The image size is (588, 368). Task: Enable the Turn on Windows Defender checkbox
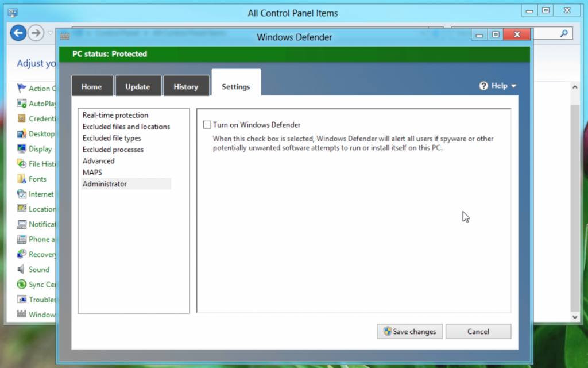point(207,125)
